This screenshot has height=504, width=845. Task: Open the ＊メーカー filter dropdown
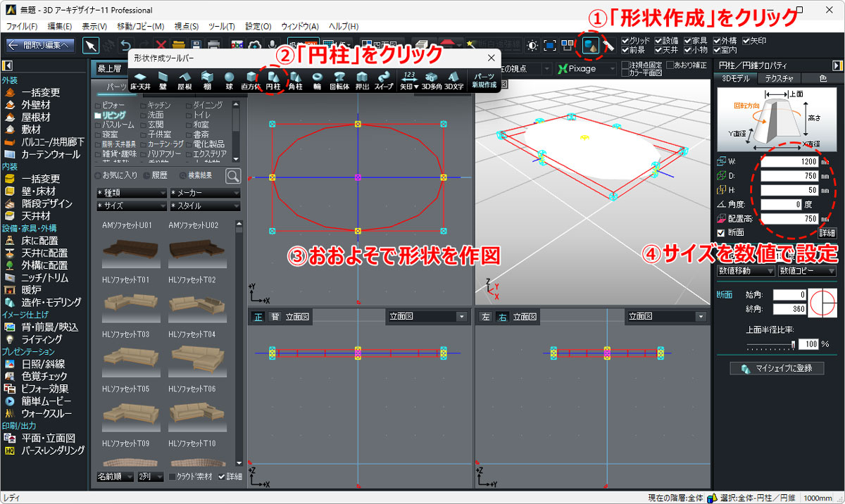[205, 193]
